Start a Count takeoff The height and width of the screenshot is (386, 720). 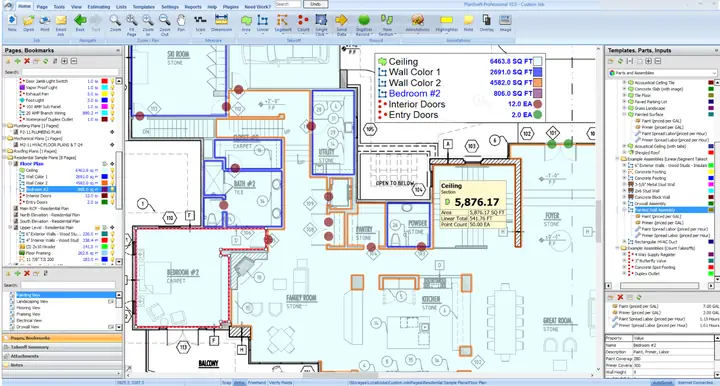(x=303, y=23)
